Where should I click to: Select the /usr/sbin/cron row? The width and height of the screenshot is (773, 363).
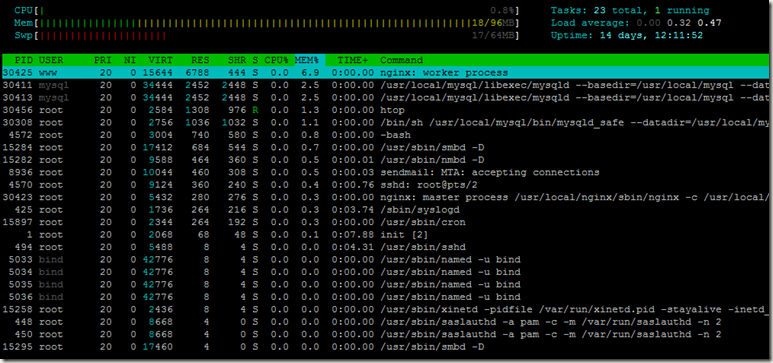point(386,222)
